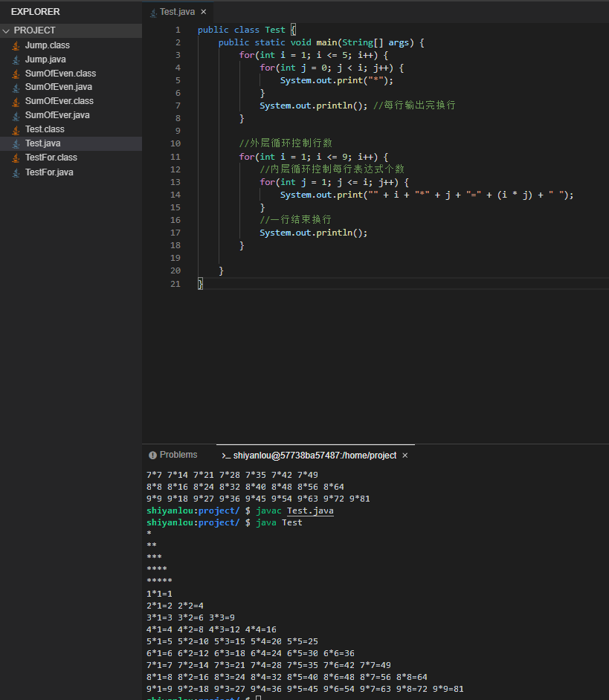Open SumOfEven.class file
609x700 pixels.
click(x=60, y=74)
